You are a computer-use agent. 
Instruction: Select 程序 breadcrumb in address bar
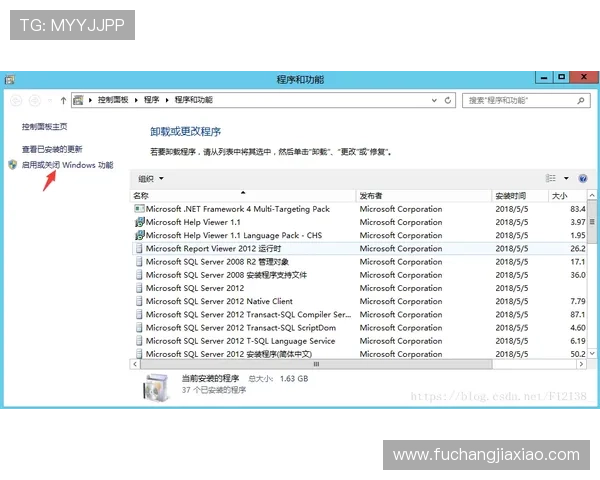152,100
